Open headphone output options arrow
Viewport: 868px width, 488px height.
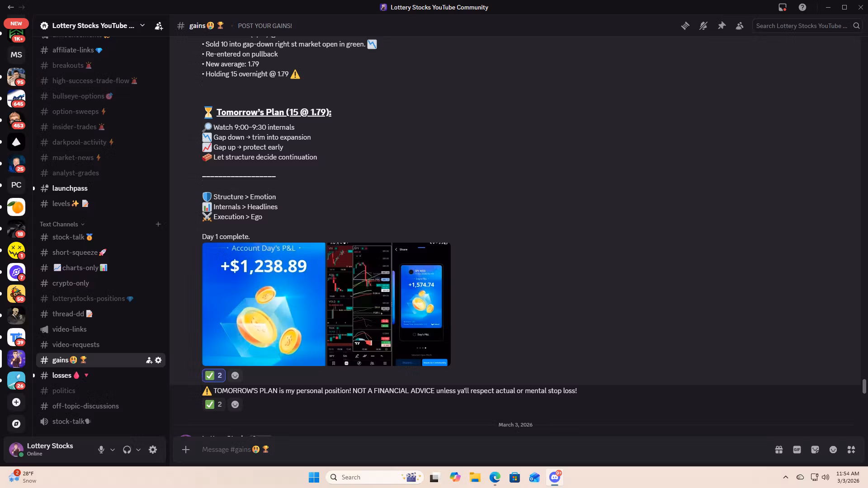(x=138, y=450)
